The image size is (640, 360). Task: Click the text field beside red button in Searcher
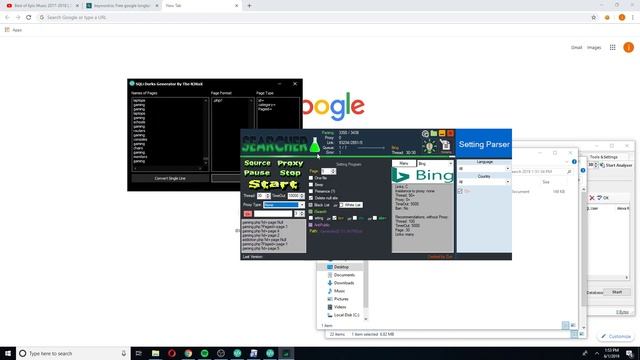(x=273, y=213)
